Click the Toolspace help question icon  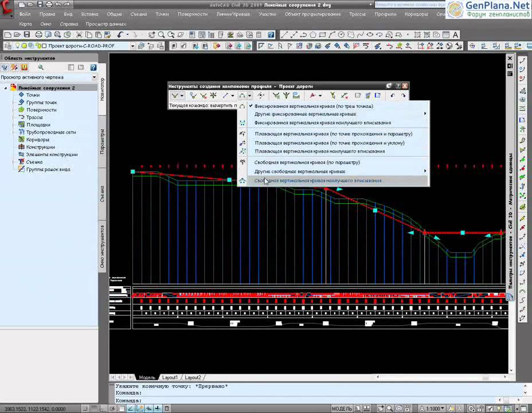pyautogui.click(x=93, y=68)
